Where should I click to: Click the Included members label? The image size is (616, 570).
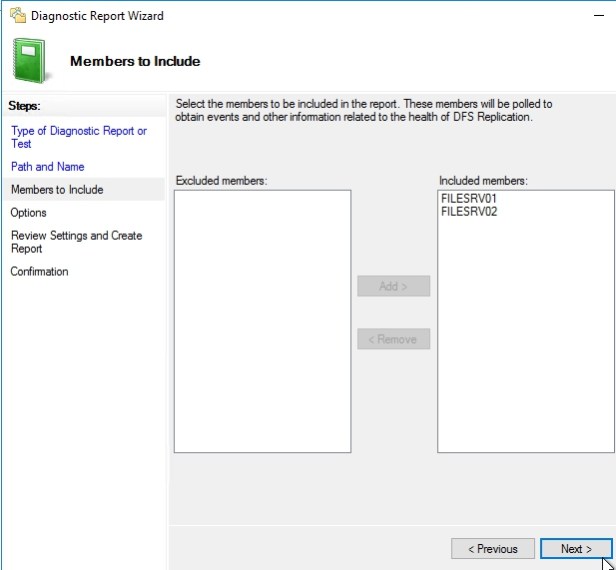pos(483,180)
